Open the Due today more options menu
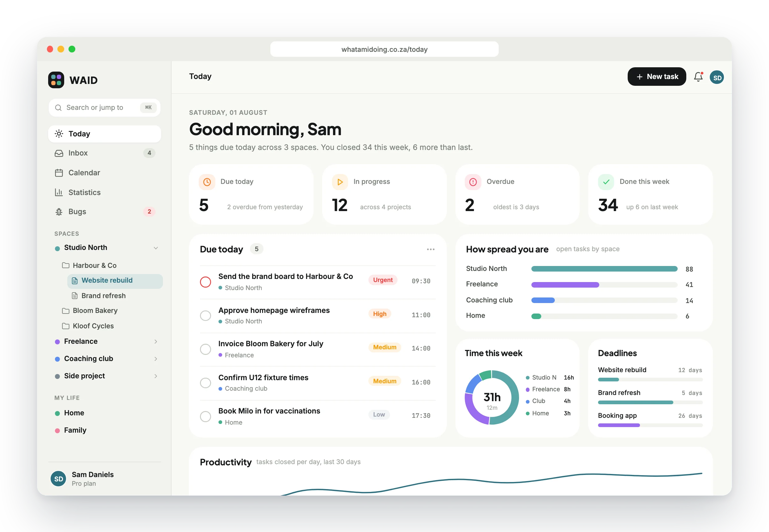Viewport: 769px width, 532px height. click(431, 250)
